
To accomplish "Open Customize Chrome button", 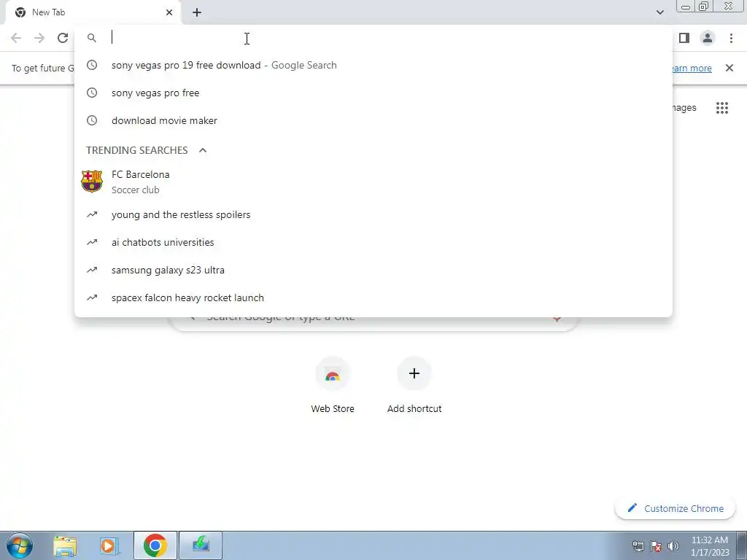I will pos(675,508).
